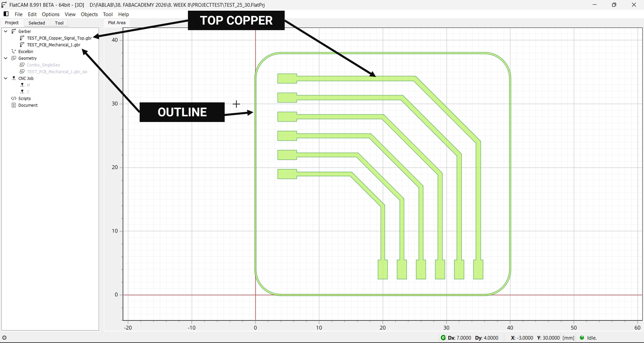
Task: Collapse the Gerber tree group
Action: 6,31
